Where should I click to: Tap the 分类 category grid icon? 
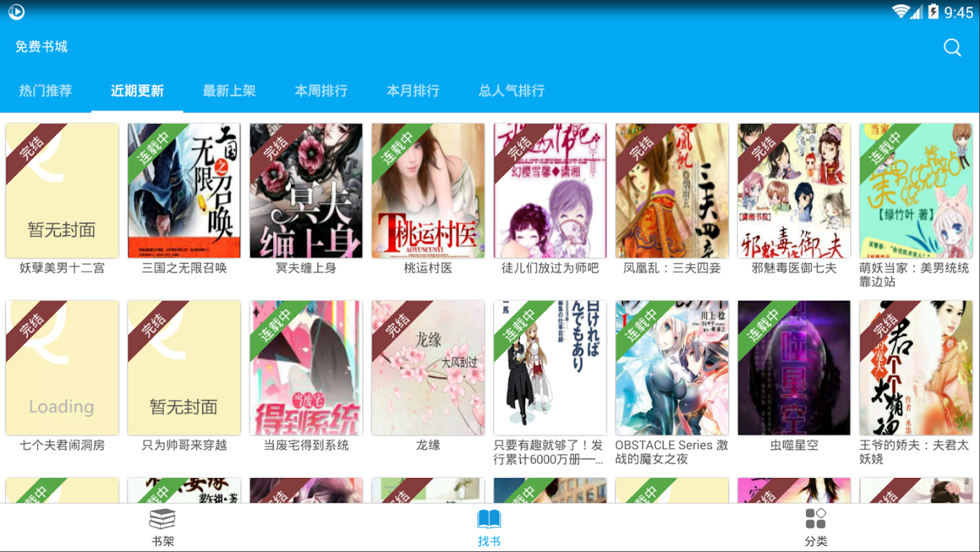click(816, 519)
